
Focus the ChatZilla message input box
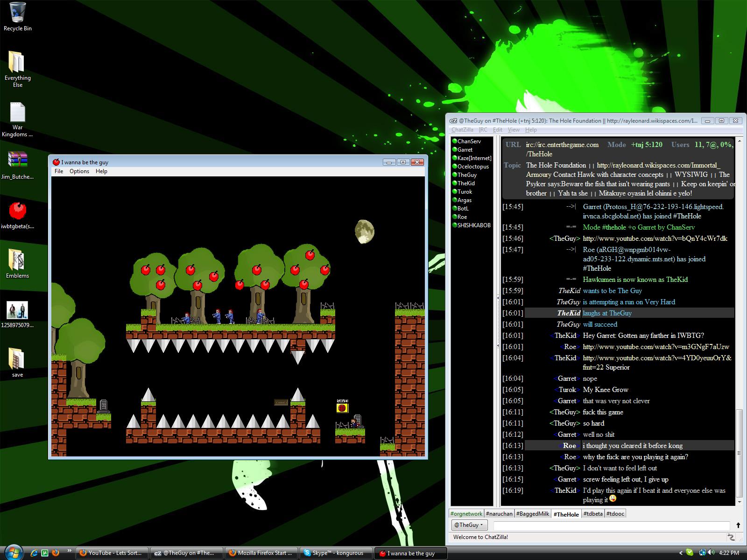coord(611,525)
